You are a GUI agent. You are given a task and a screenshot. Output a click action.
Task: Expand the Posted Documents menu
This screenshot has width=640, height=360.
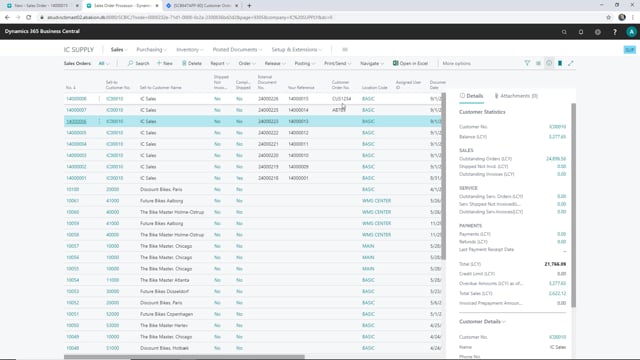[237, 49]
